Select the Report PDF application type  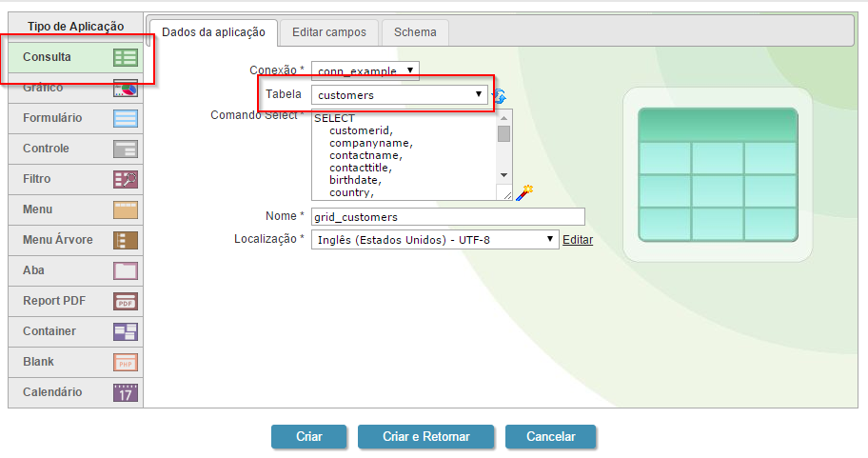pos(74,301)
